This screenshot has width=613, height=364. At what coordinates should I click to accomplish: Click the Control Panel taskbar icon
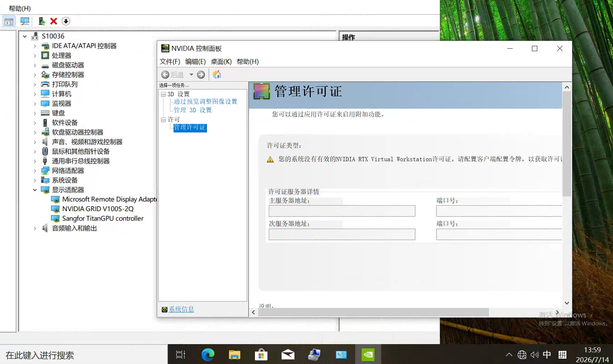tap(341, 354)
